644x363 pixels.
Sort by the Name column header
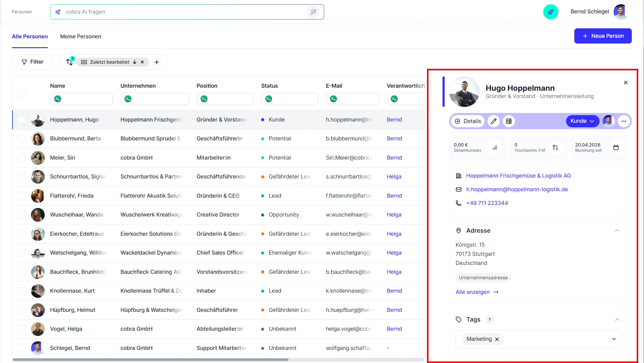point(58,86)
